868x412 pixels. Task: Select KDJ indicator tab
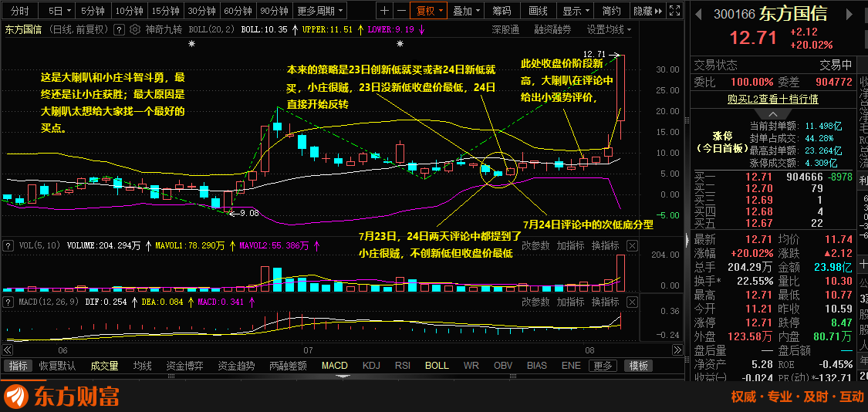pos(371,366)
